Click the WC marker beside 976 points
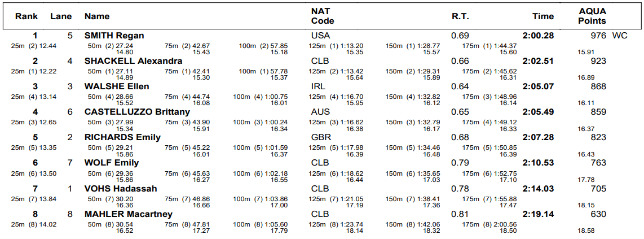 click(x=619, y=36)
